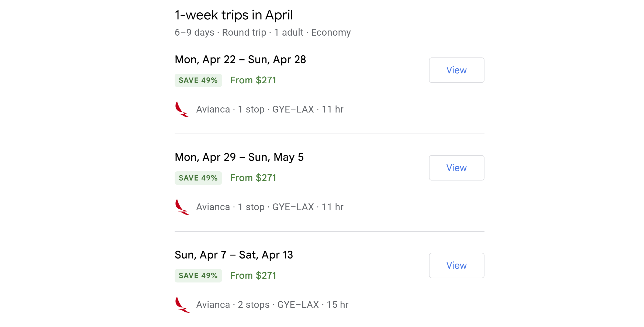This screenshot has height=327, width=644.
Task: Select the From $271 price for Apr 7–13
Action: tap(253, 276)
